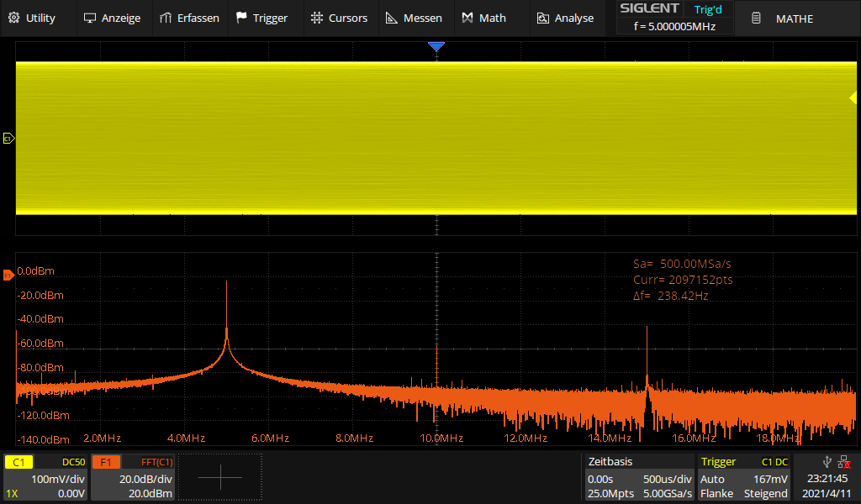Click the Δf= 238.42Hz FFT info
The height and width of the screenshot is (504, 861).
670,296
